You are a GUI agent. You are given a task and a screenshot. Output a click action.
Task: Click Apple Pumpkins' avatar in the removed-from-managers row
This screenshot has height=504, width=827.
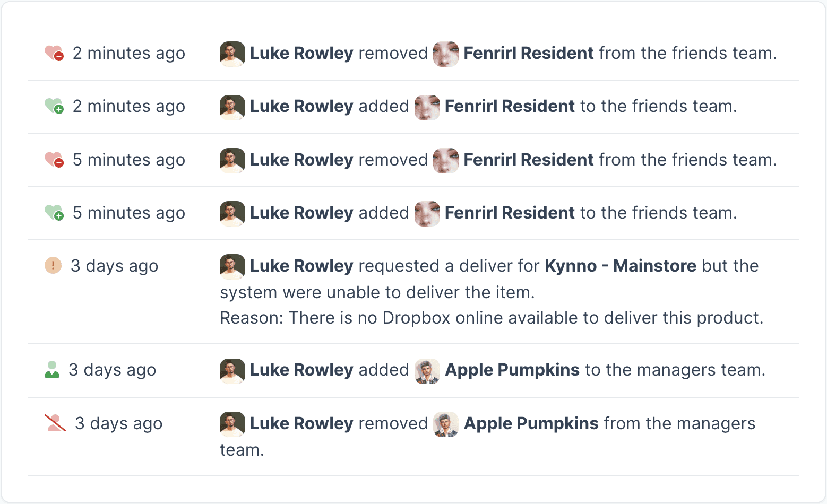click(446, 424)
